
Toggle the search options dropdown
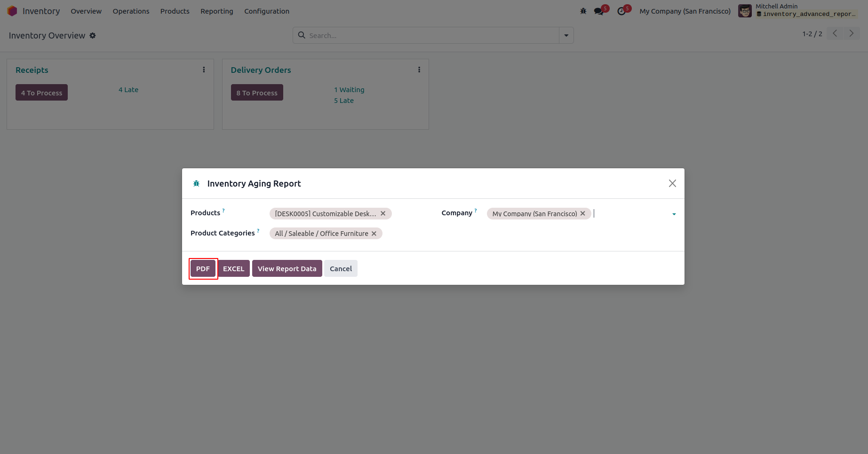[566, 36]
